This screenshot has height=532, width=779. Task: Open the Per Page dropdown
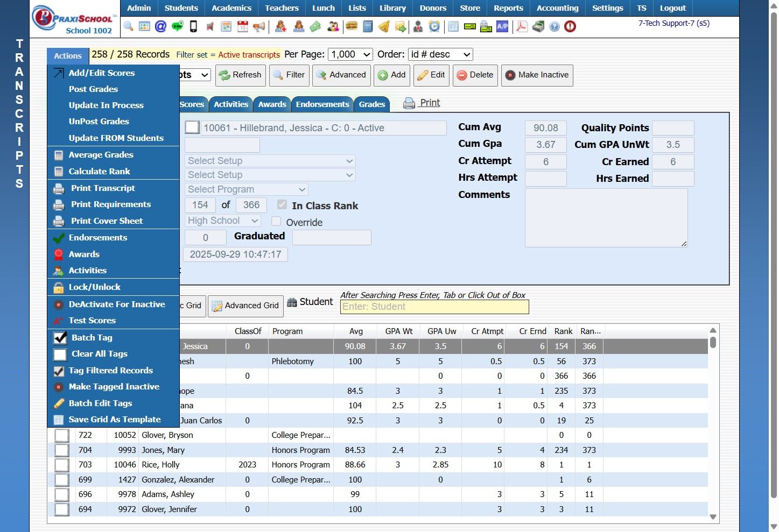[x=351, y=54]
